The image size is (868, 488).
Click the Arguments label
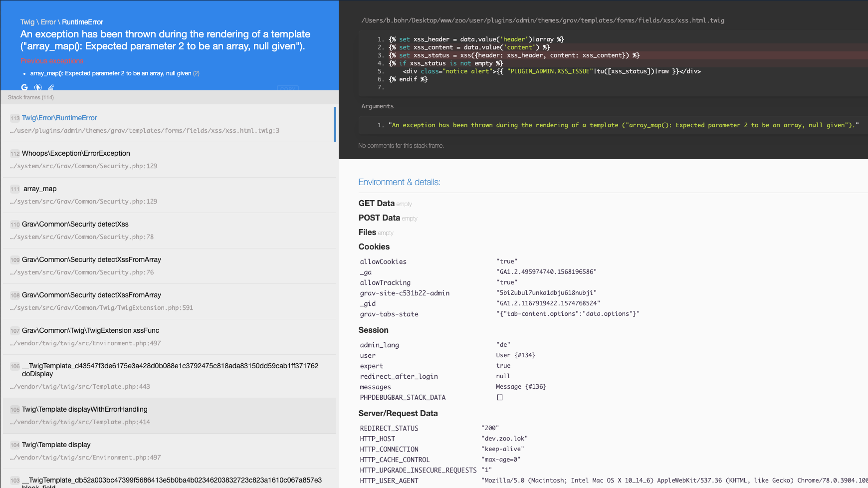tap(377, 106)
